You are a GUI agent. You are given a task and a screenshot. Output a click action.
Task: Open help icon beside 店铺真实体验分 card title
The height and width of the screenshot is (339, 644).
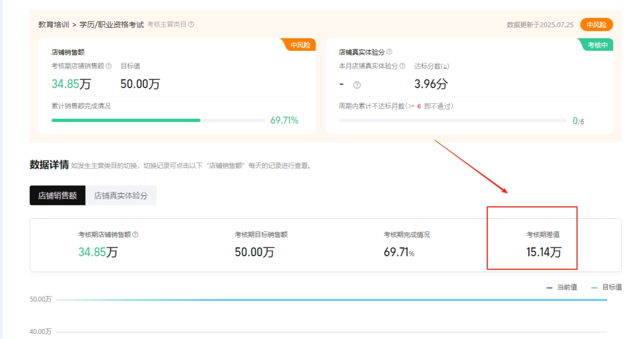pos(389,52)
